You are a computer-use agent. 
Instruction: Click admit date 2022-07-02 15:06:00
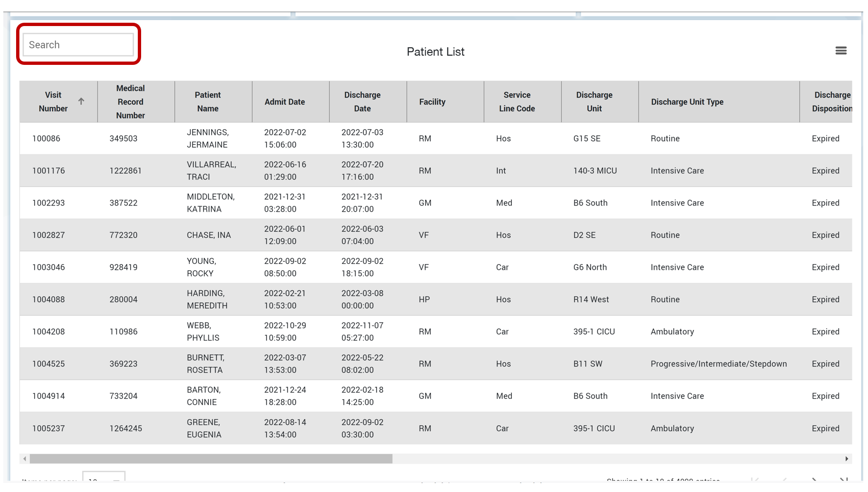(285, 139)
